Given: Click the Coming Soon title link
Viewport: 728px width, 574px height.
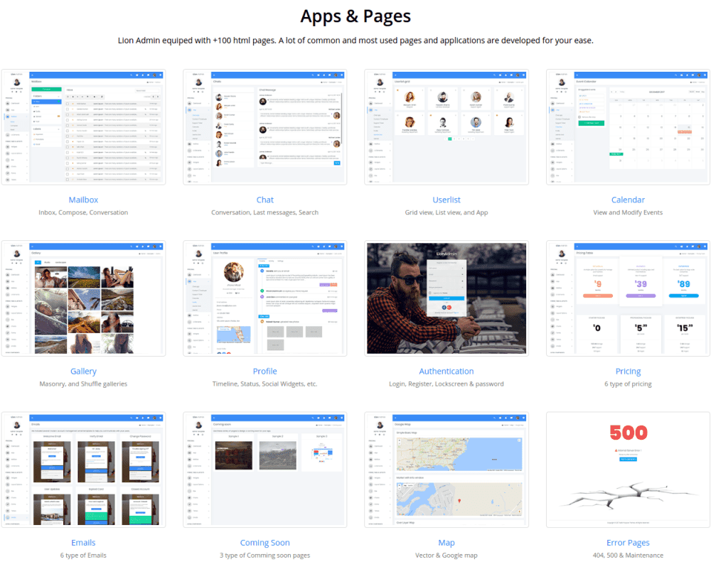Looking at the screenshot, I should tap(264, 543).
